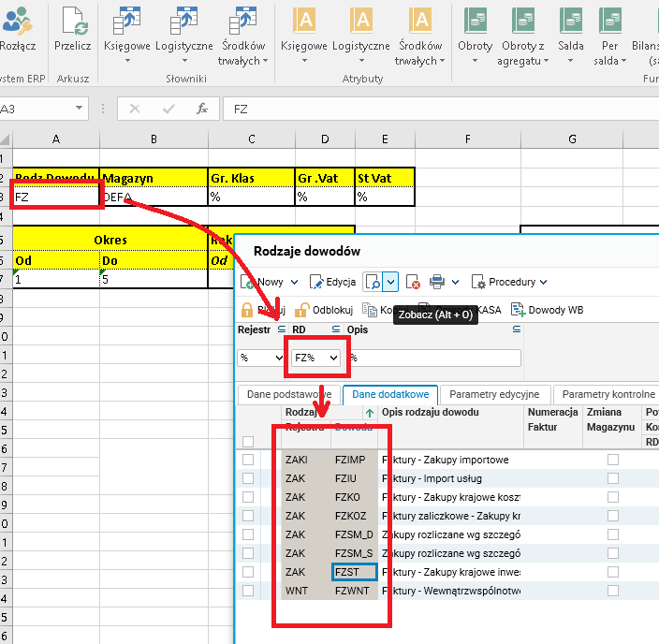The height and width of the screenshot is (644, 659).
Task: Open the Logistyczne attributes icon
Action: [361, 21]
